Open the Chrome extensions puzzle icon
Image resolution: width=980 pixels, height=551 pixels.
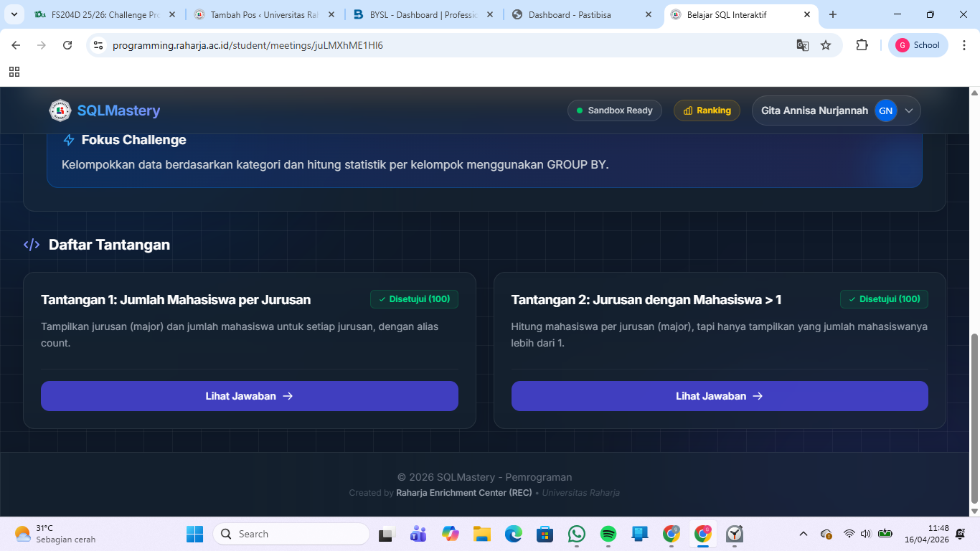pos(862,45)
